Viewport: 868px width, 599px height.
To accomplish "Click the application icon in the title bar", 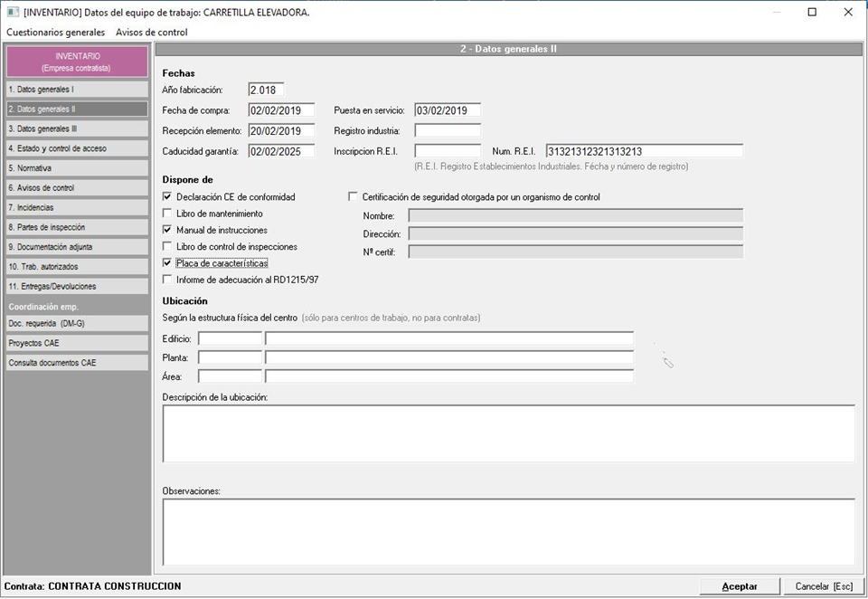I will [x=12, y=12].
